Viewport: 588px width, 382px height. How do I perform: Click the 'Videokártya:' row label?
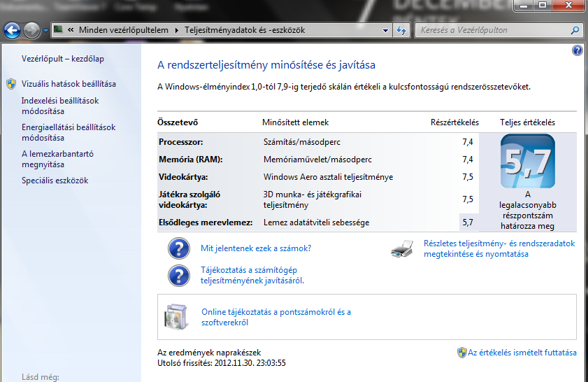click(x=183, y=177)
